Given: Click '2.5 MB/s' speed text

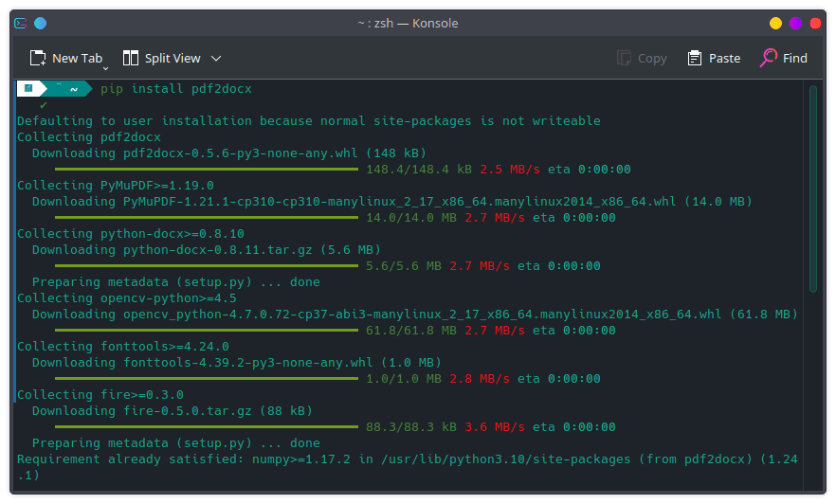Looking at the screenshot, I should coord(510,170).
